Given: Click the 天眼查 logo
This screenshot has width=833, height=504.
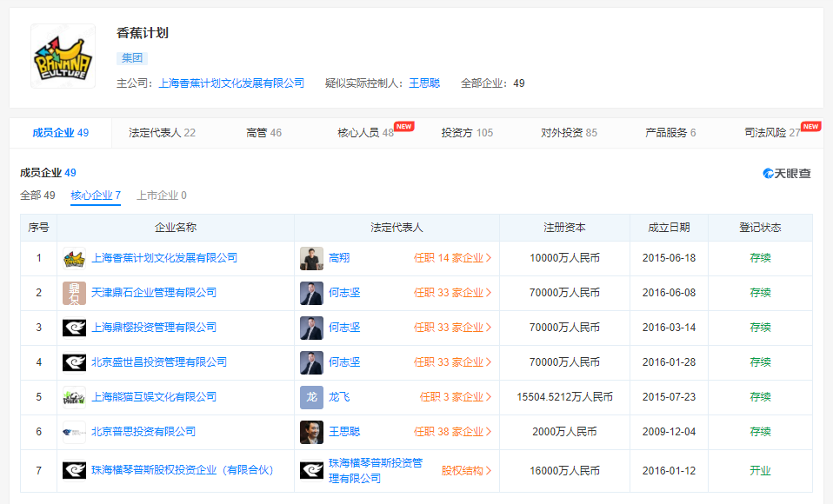Looking at the screenshot, I should pos(787,173).
